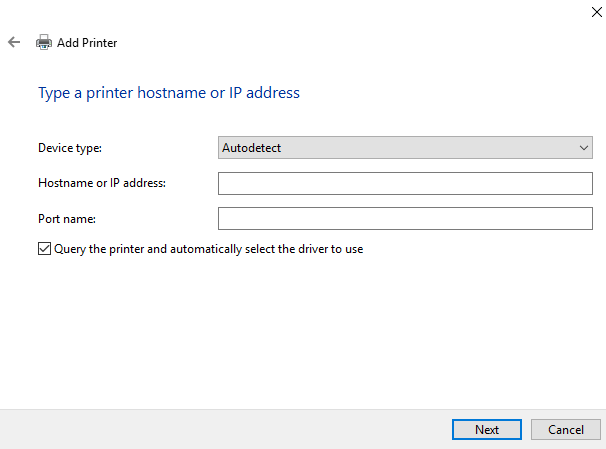
Task: Go back using the left arrow icon
Action: (14, 42)
